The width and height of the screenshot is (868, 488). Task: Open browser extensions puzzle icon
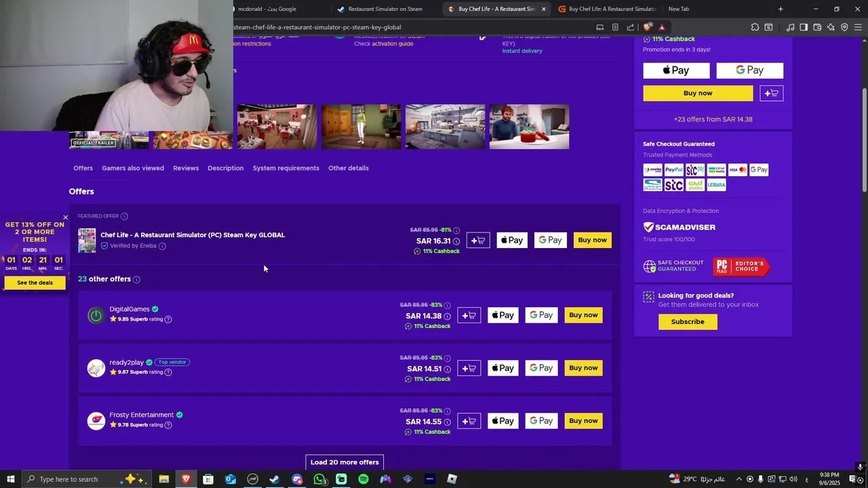755,27
